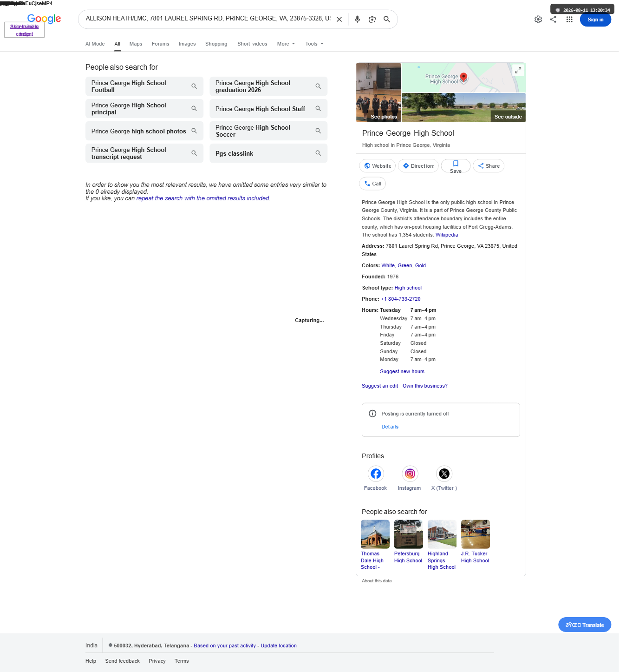The height and width of the screenshot is (672, 626).
Task: Open Google apps grid
Action: coord(569,20)
